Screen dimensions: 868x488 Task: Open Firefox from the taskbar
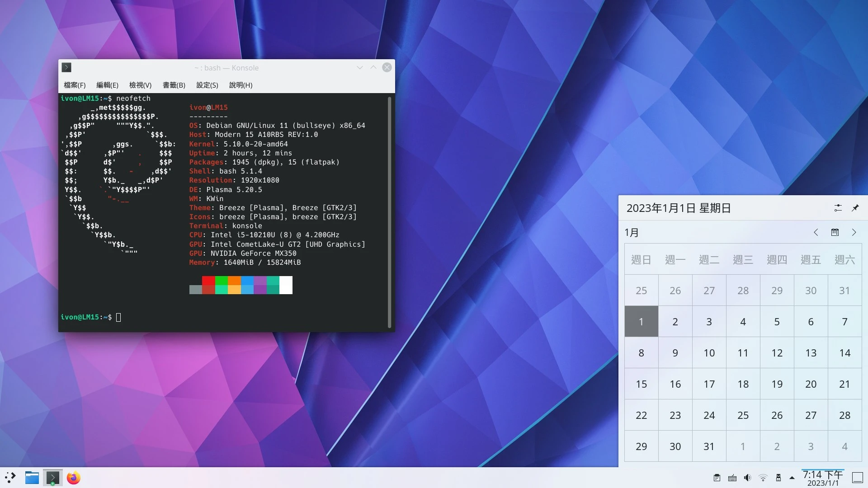[x=73, y=477]
